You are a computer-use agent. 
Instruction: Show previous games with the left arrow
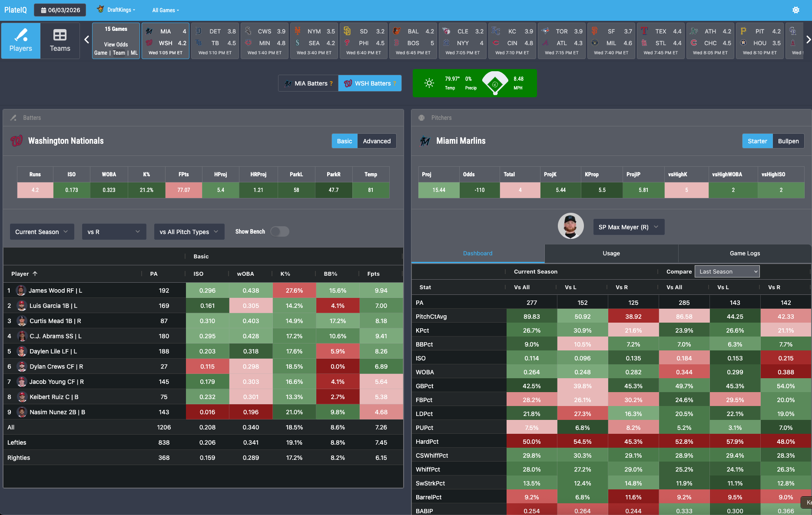(86, 40)
